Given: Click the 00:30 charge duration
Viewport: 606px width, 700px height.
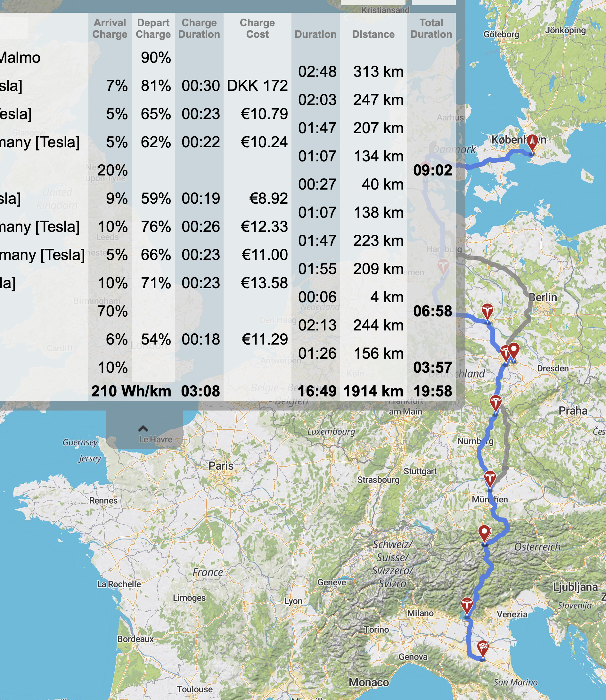Looking at the screenshot, I should 201,86.
